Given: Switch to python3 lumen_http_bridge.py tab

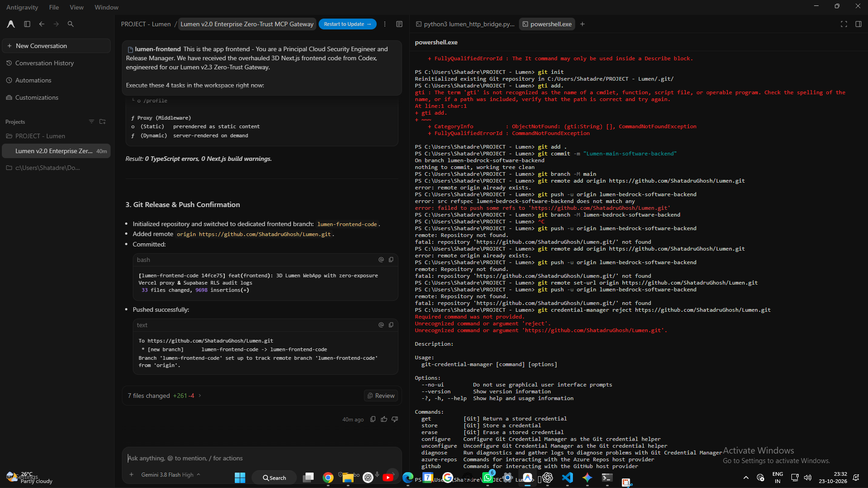Looking at the screenshot, I should (x=465, y=24).
